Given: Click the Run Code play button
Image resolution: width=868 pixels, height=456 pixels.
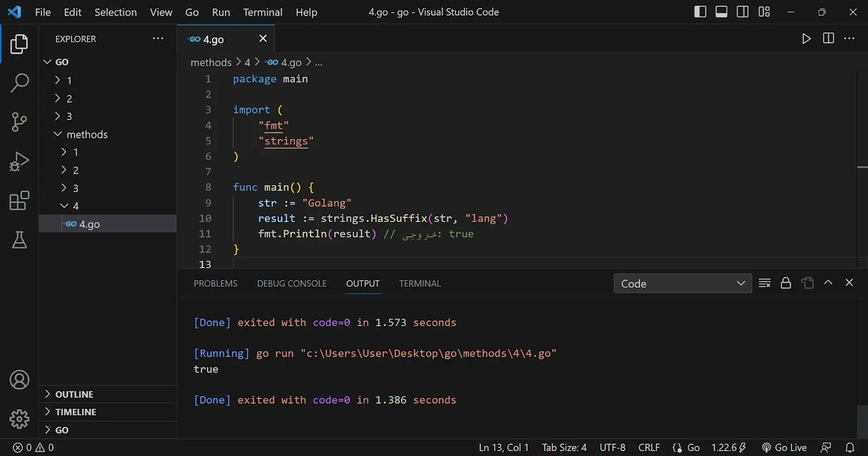Looking at the screenshot, I should pos(807,39).
